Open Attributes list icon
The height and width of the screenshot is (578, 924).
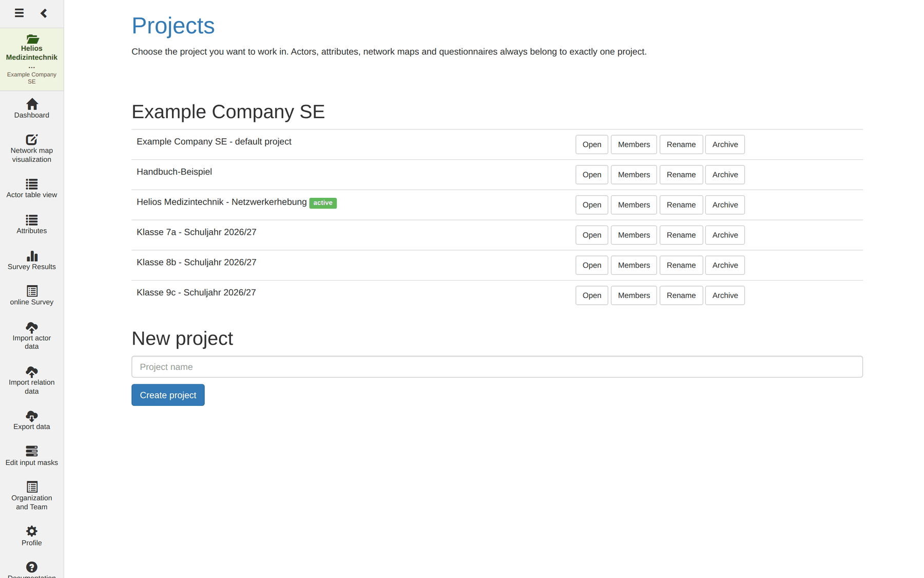[32, 220]
